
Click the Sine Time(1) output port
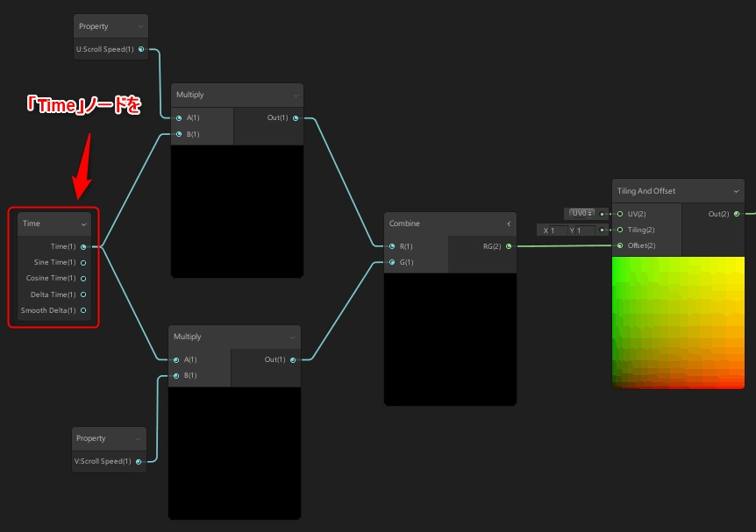point(83,263)
